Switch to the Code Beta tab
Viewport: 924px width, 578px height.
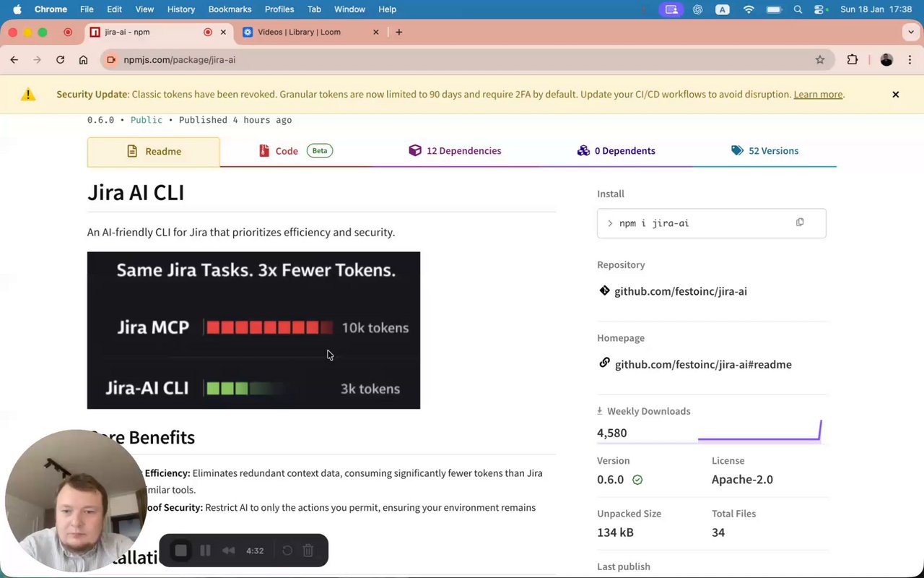295,151
